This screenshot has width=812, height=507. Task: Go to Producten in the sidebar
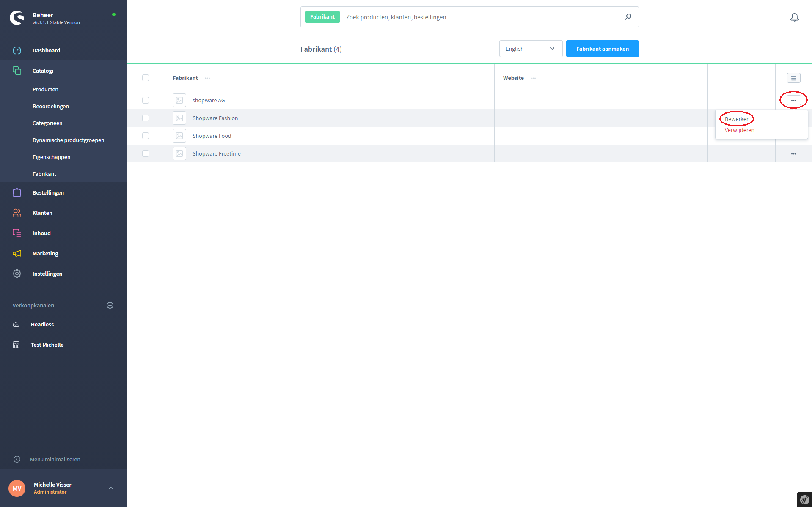click(x=45, y=89)
